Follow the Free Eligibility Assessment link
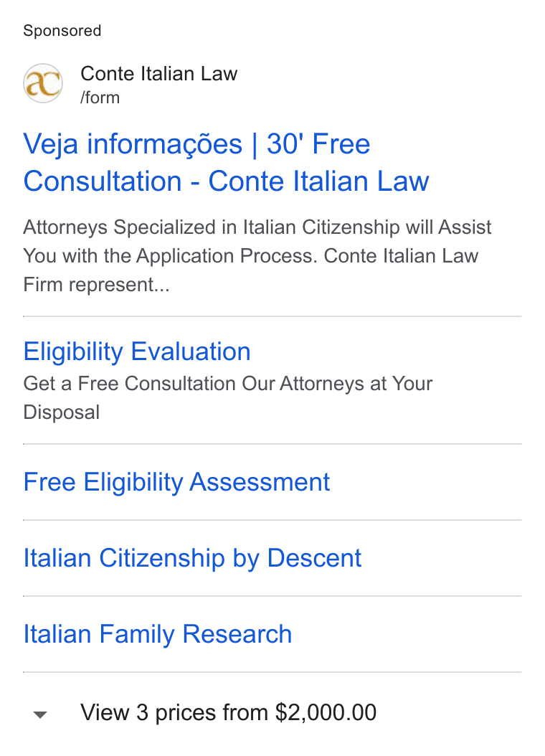The height and width of the screenshot is (756, 545). pos(176,482)
